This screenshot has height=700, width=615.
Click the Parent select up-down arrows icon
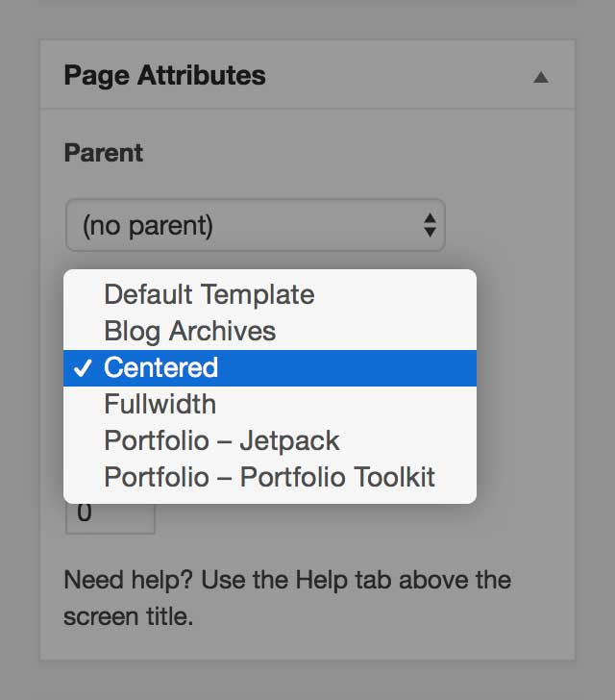pos(430,225)
